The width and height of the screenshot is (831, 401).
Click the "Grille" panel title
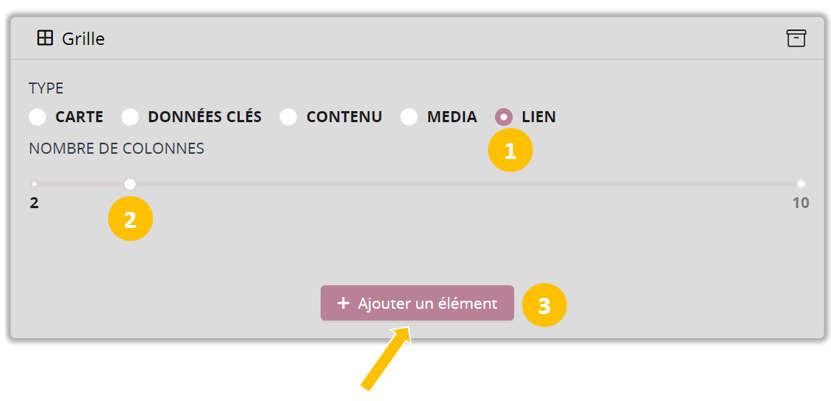(84, 39)
